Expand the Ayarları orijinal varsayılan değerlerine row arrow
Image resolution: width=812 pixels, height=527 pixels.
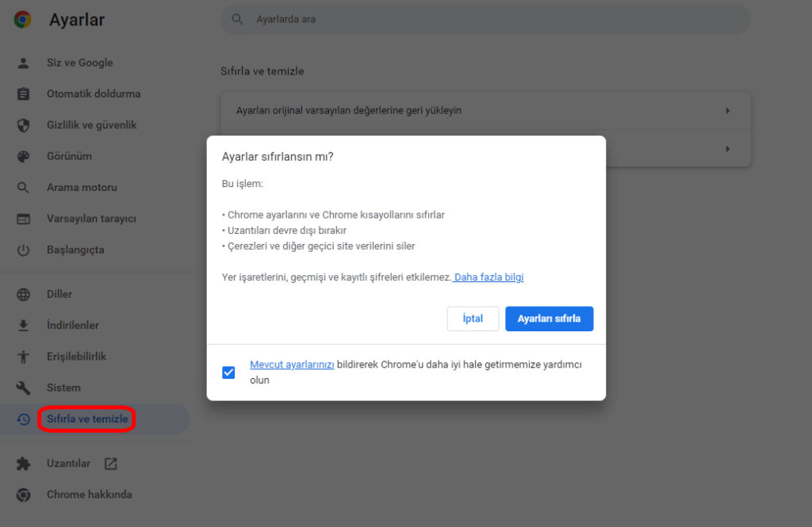728,111
